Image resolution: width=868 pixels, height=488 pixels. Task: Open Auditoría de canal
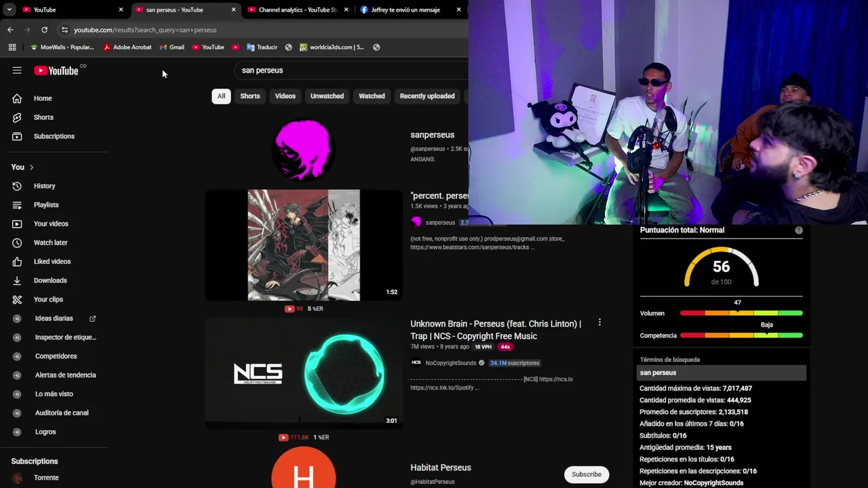(62, 413)
